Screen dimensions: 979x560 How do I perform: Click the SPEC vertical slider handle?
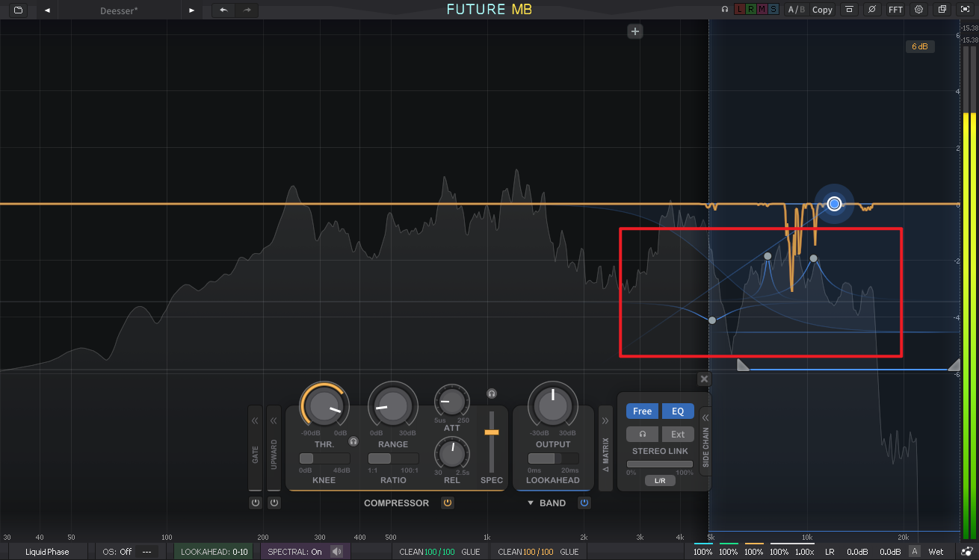[491, 432]
